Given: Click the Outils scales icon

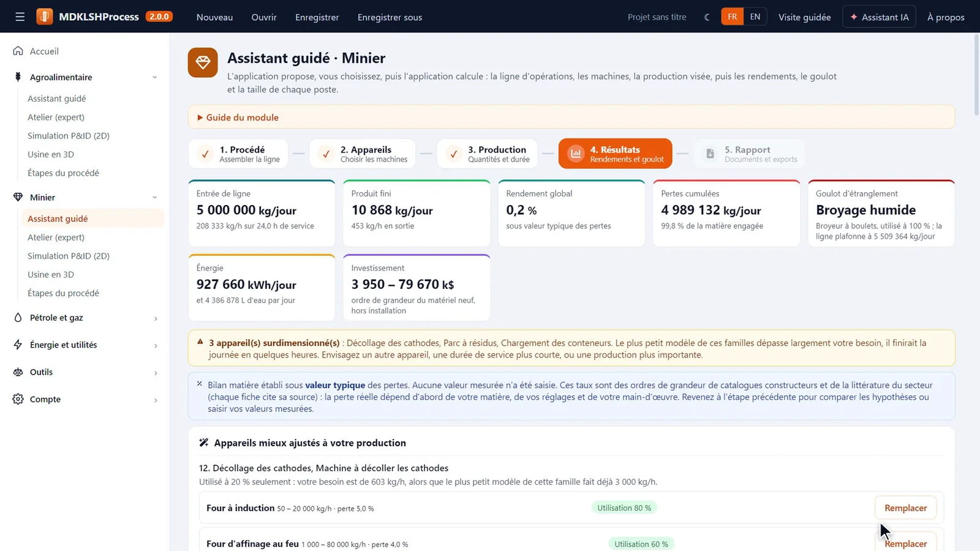Looking at the screenshot, I should 18,372.
